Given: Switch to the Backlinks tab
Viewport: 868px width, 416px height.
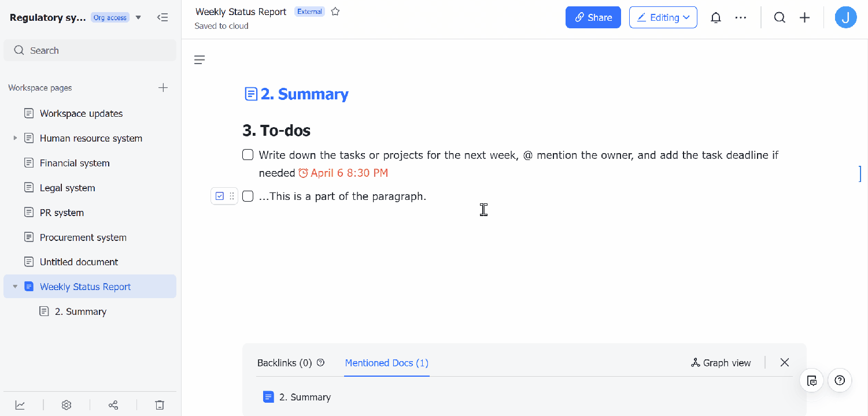Looking at the screenshot, I should (283, 362).
